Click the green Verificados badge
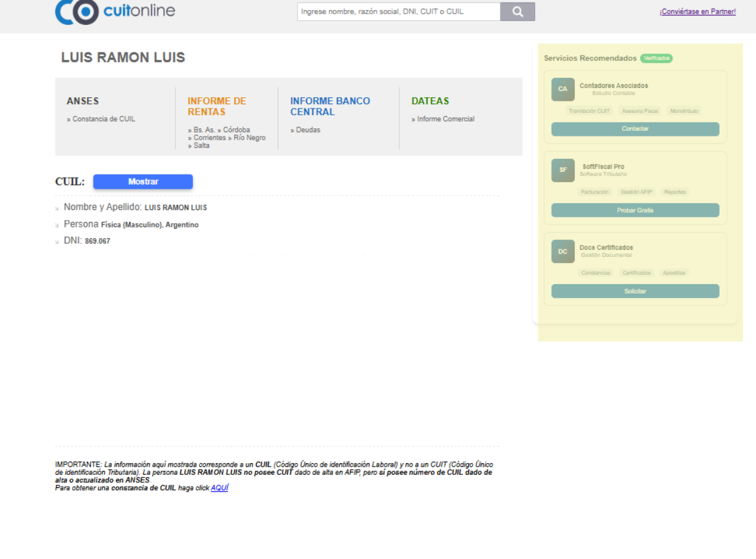756x559 pixels. [656, 58]
